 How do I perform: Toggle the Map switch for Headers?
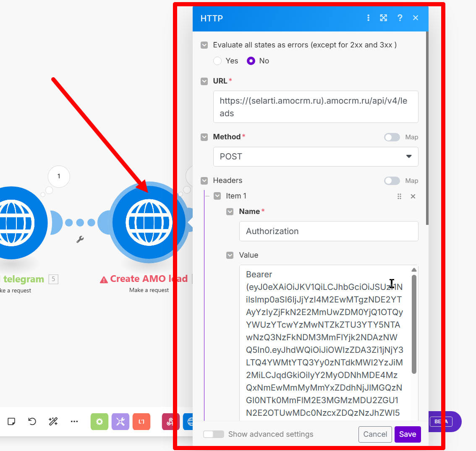point(392,181)
